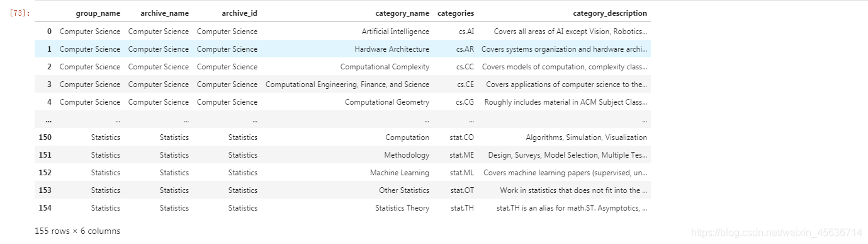
Task: Click the stat.TH category code
Action: click(462, 208)
